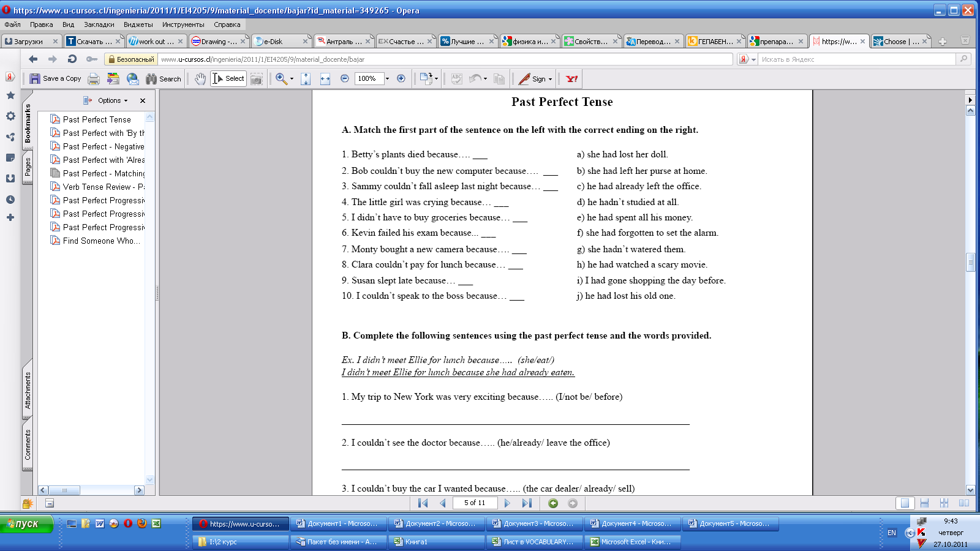Open the Инструменты menu
The height and width of the screenshot is (551, 980).
point(183,24)
